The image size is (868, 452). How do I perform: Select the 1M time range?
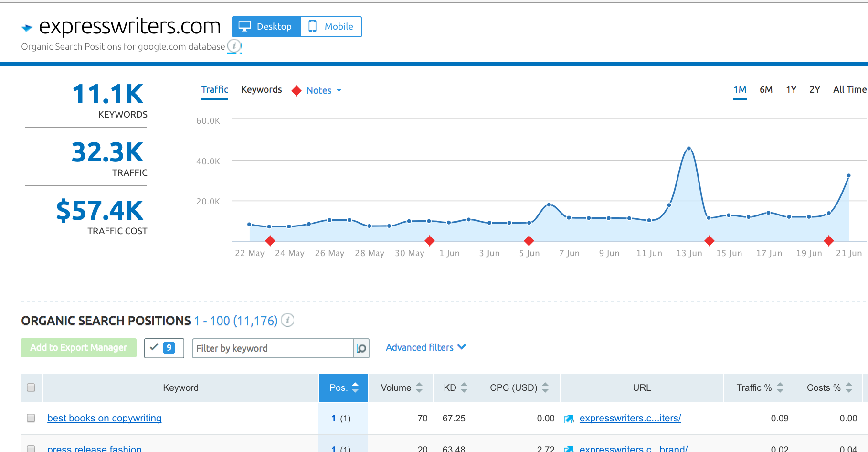point(740,90)
